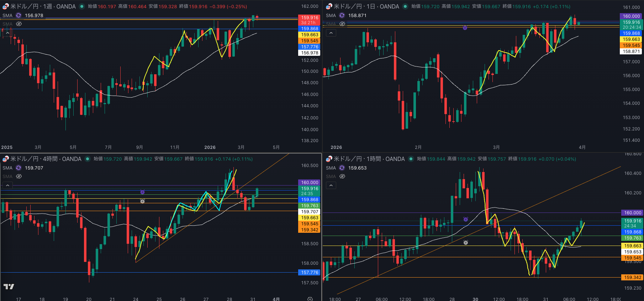Open chart settings gear below 4-hour price scale
The width and height of the screenshot is (644, 301).
point(310,299)
